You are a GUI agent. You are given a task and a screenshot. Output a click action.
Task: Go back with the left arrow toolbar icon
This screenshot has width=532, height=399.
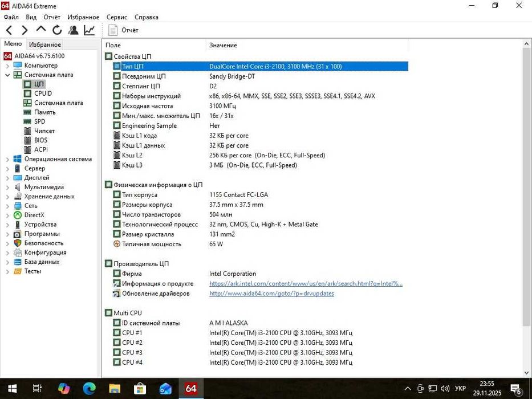pyautogui.click(x=9, y=30)
